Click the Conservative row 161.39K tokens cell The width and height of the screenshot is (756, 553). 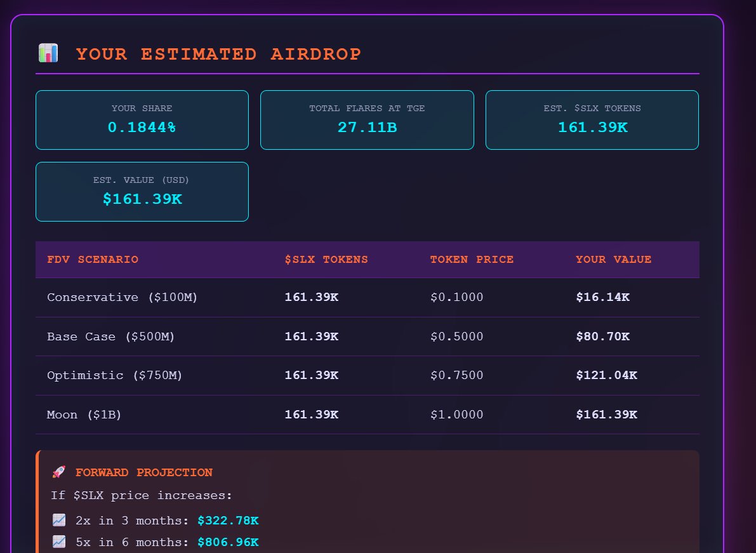click(x=312, y=297)
